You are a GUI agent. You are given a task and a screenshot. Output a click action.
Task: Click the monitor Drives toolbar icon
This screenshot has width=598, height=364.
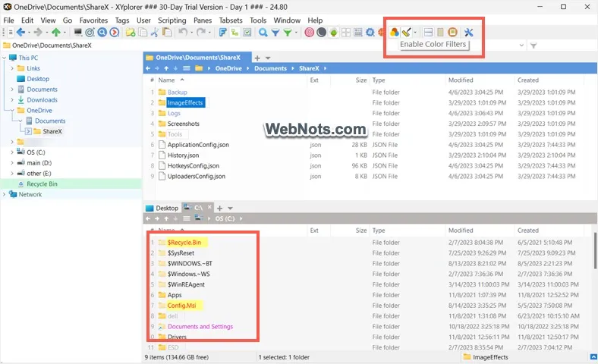pos(78,33)
